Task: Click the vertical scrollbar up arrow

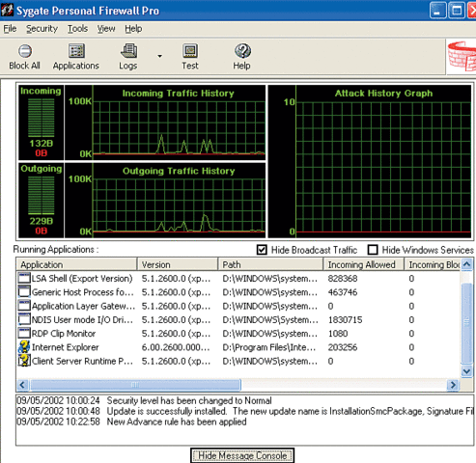Action: (x=466, y=264)
